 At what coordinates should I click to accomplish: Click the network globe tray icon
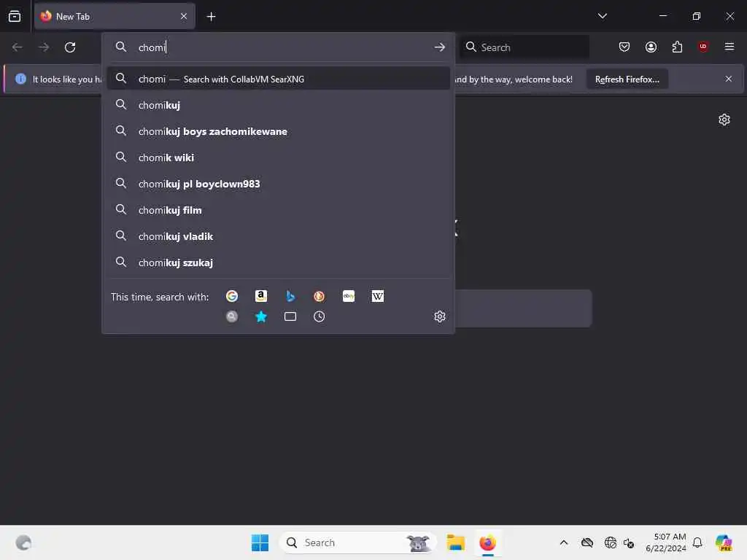pyautogui.click(x=609, y=542)
